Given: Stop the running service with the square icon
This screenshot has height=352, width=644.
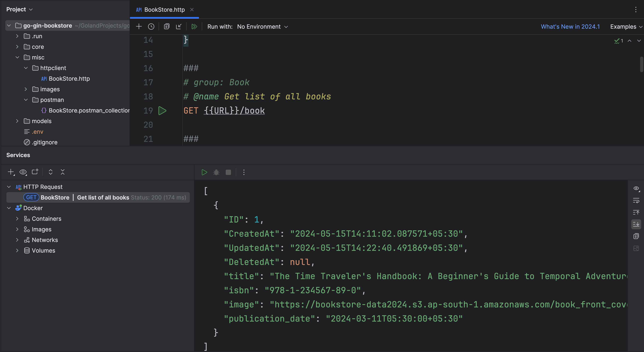Looking at the screenshot, I should coord(228,172).
